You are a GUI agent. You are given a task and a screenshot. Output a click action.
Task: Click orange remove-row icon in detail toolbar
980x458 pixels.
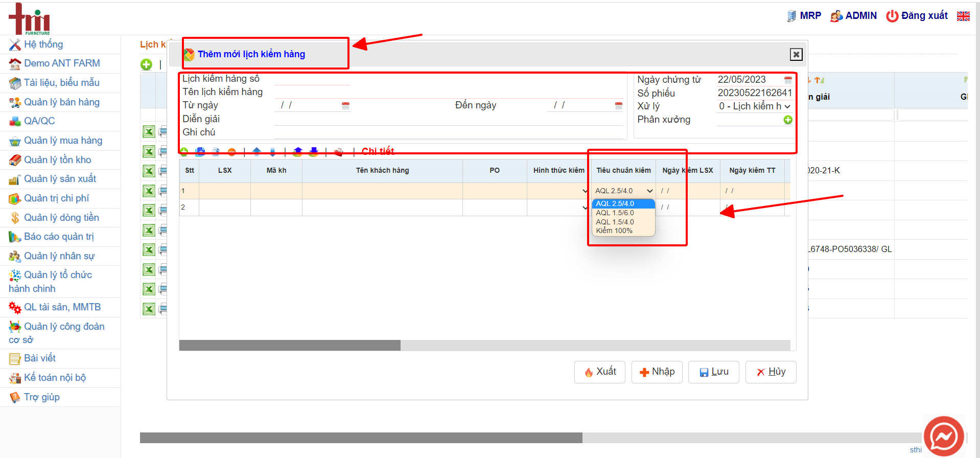click(231, 152)
